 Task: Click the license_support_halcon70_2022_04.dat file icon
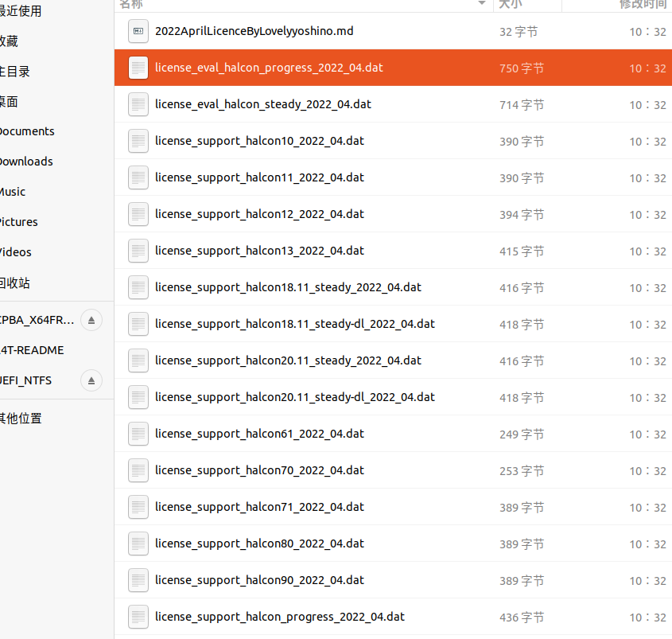tap(138, 470)
